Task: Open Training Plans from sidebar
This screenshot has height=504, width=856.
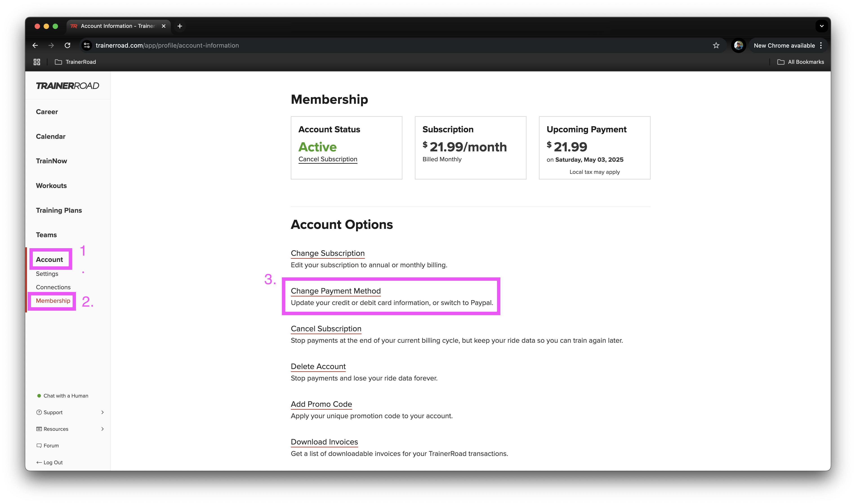Action: 59,210
